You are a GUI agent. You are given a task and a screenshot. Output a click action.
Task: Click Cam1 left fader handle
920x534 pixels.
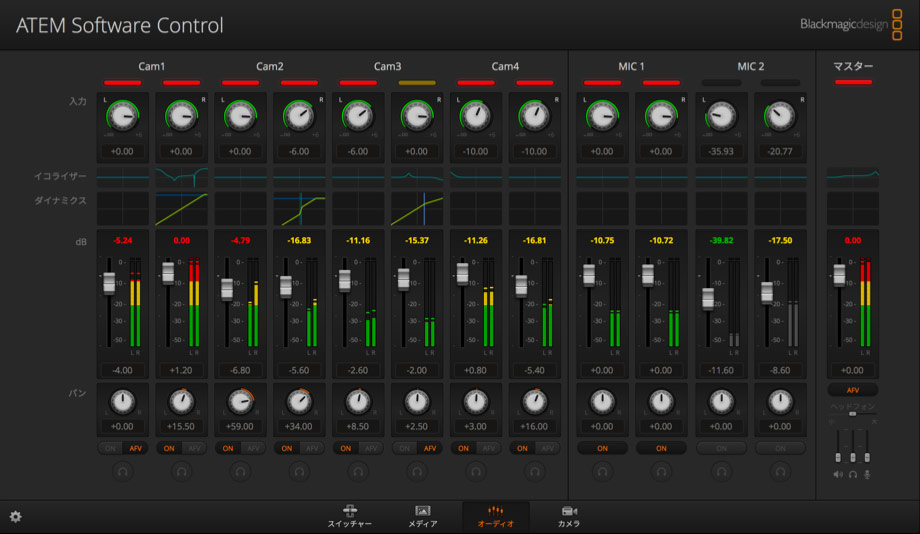coord(109,282)
